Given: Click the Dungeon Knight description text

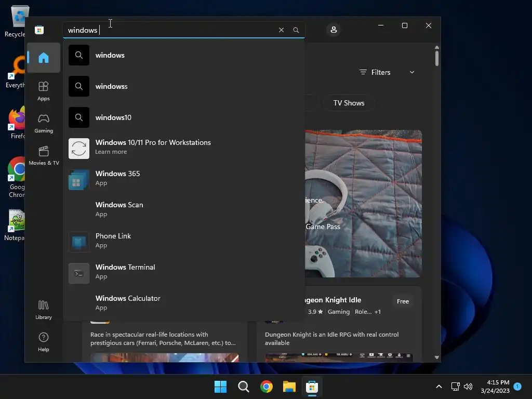Looking at the screenshot, I should [x=331, y=339].
